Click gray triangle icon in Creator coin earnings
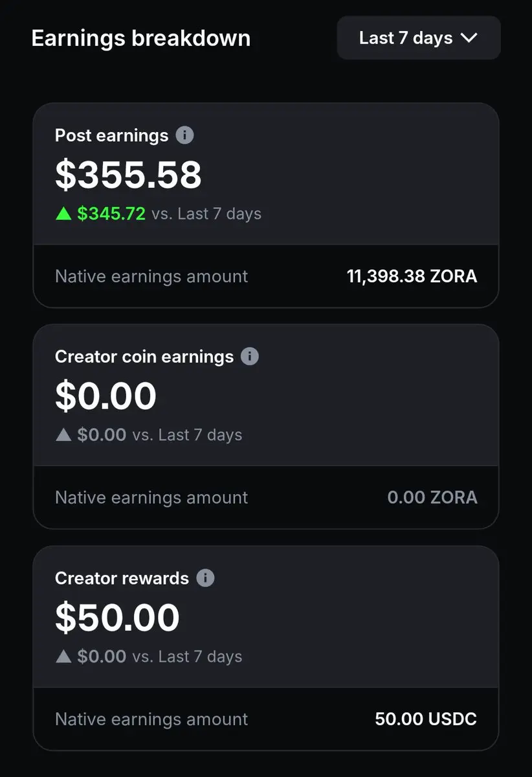The image size is (532, 777). click(x=63, y=434)
